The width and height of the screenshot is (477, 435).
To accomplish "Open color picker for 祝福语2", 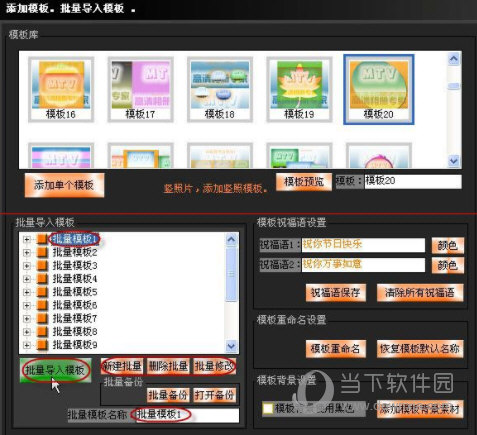I will click(447, 265).
